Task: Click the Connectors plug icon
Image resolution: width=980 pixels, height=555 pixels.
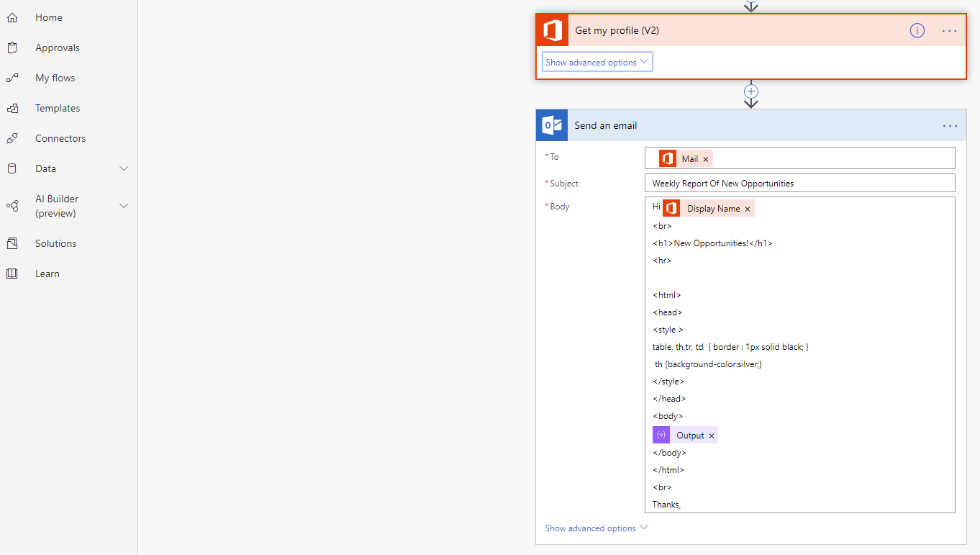Action: point(12,138)
